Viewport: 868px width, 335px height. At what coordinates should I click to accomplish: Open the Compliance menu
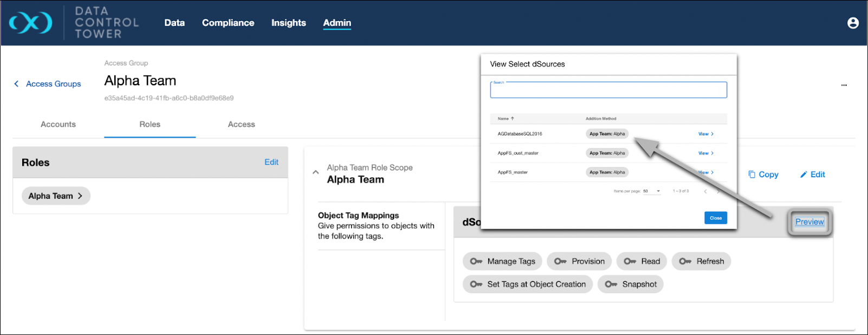pyautogui.click(x=228, y=23)
